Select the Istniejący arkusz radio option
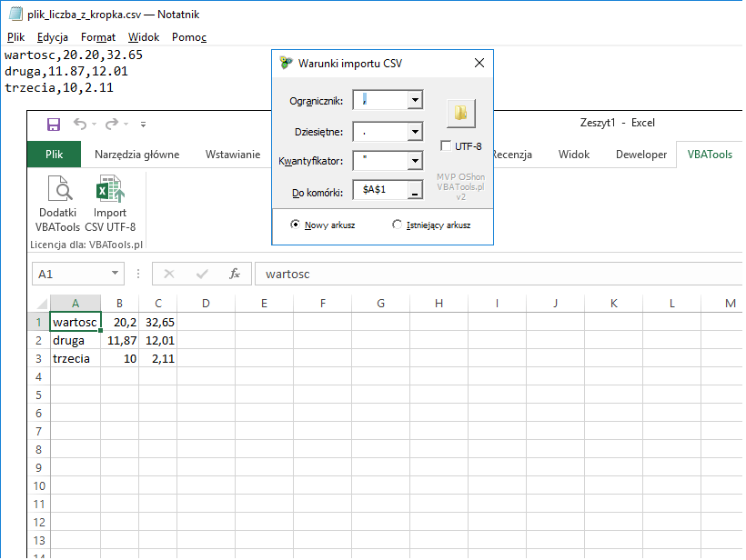Viewport: 746px width, 560px height. pos(397,225)
